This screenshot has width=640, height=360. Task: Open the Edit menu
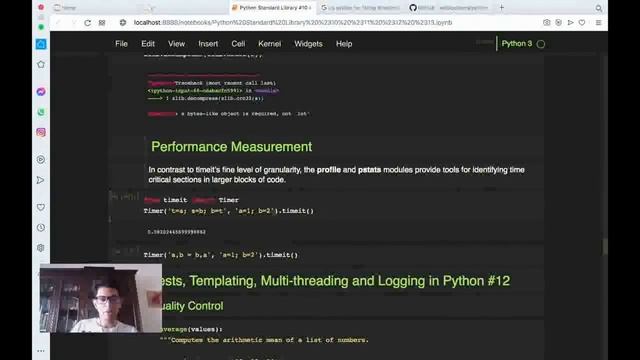click(x=148, y=44)
